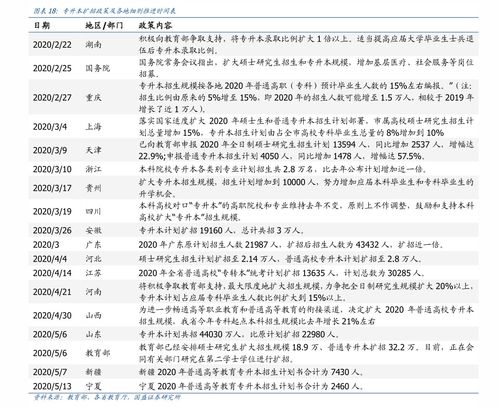Image resolution: width=499 pixels, height=409 pixels.
Task: Click the 天津 region cell
Action: click(x=94, y=150)
